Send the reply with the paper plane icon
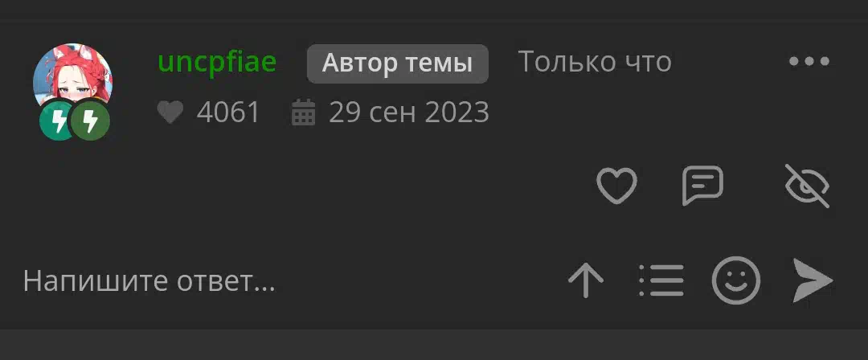 tap(813, 280)
